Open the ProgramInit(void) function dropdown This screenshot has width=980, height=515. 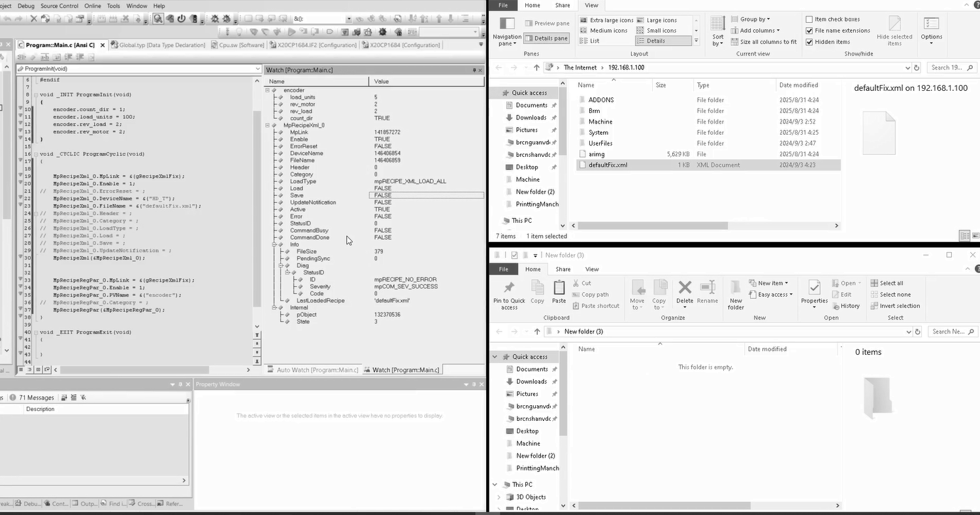257,69
